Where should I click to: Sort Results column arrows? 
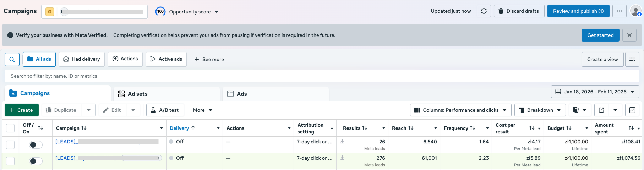[365, 128]
